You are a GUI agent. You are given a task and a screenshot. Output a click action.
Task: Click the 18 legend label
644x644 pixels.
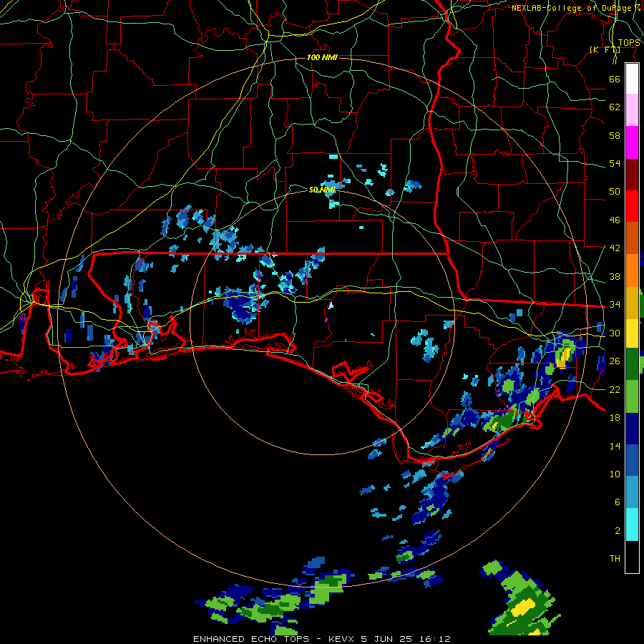615,417
